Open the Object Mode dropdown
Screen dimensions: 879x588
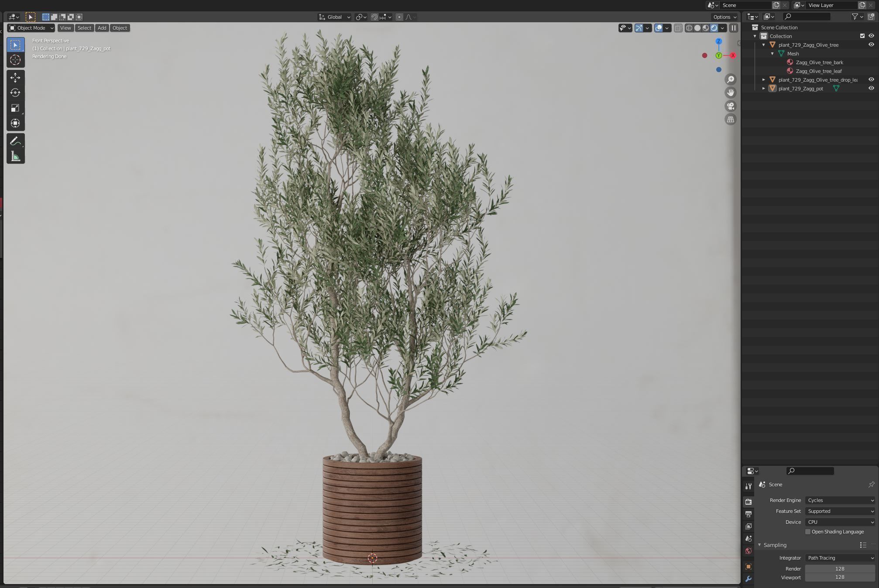click(x=31, y=28)
